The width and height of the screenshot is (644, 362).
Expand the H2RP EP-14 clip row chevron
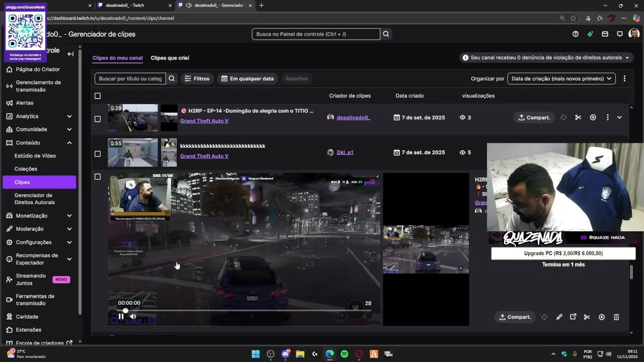point(619,118)
